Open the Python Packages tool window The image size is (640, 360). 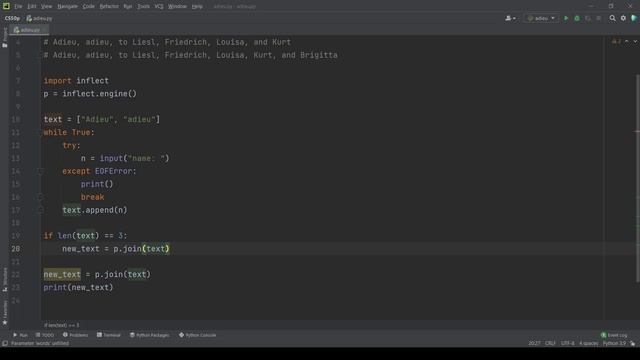[149, 335]
